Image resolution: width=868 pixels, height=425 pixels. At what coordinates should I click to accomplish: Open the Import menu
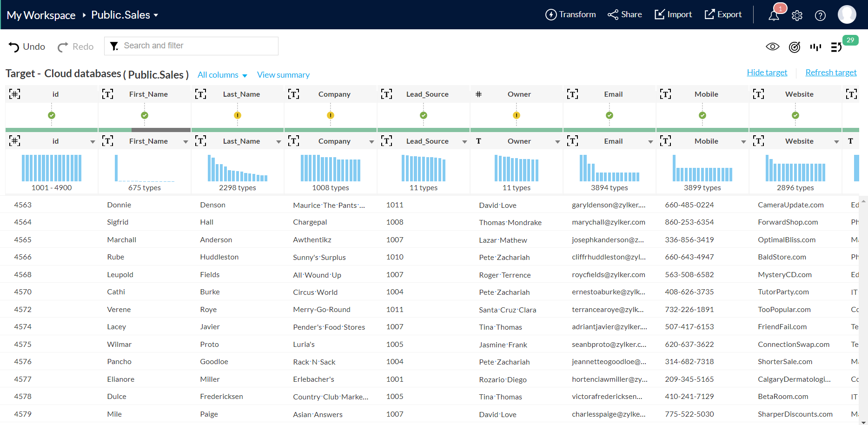673,14
